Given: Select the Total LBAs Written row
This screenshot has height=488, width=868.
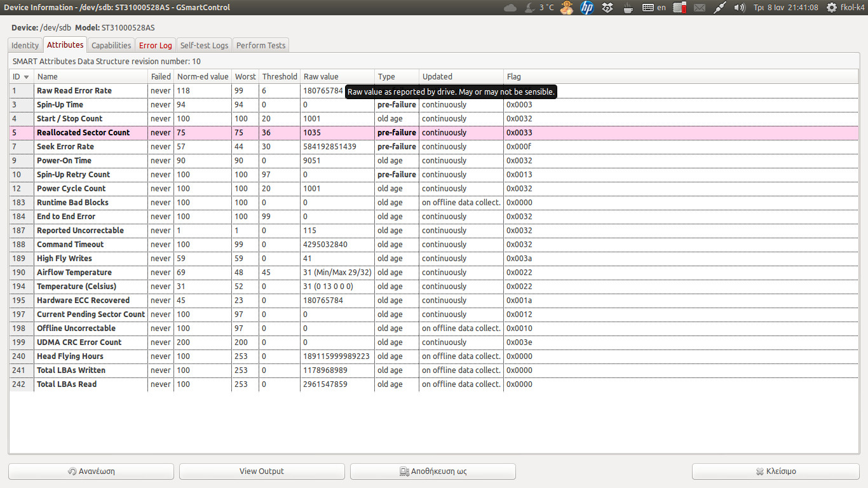Looking at the screenshot, I should click(434, 370).
